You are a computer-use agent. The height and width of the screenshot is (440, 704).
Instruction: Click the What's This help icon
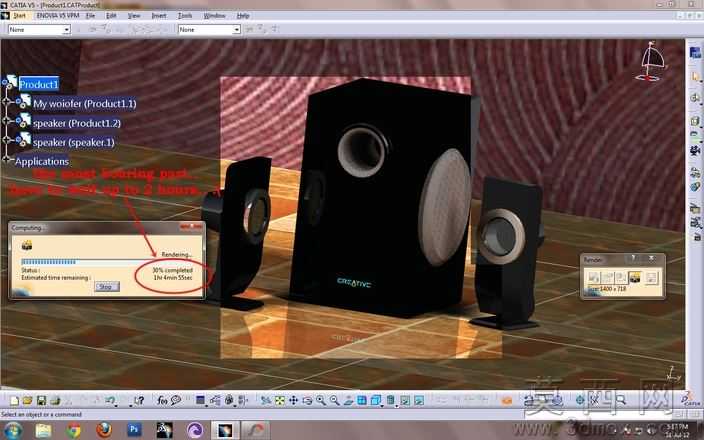(138, 400)
